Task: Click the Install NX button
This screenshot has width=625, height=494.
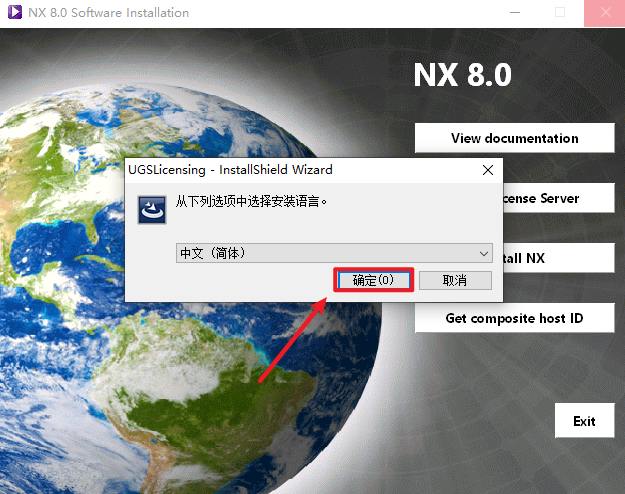Action: point(558,258)
